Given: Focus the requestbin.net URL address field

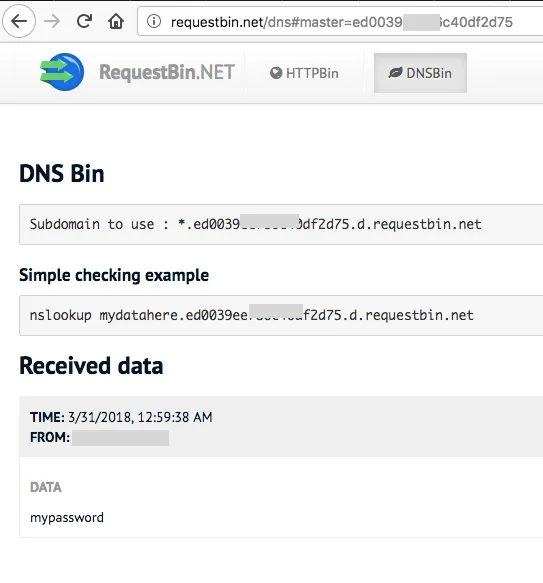Looking at the screenshot, I should [x=340, y=22].
